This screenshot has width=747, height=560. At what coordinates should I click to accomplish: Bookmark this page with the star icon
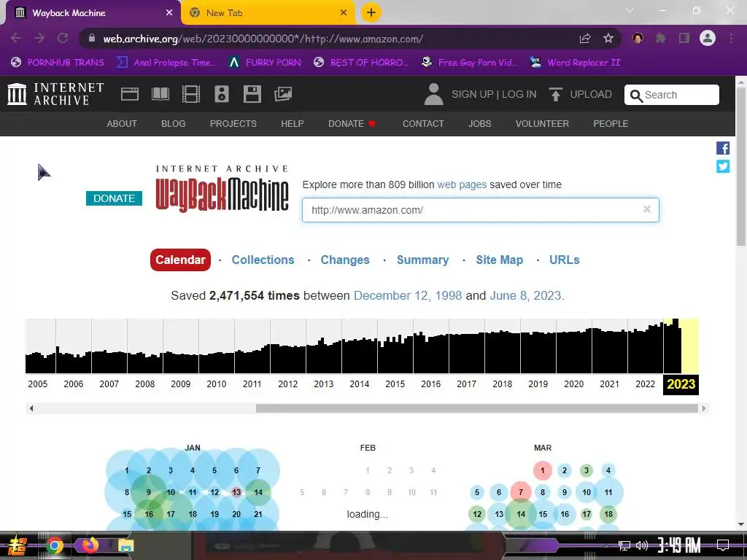point(608,39)
